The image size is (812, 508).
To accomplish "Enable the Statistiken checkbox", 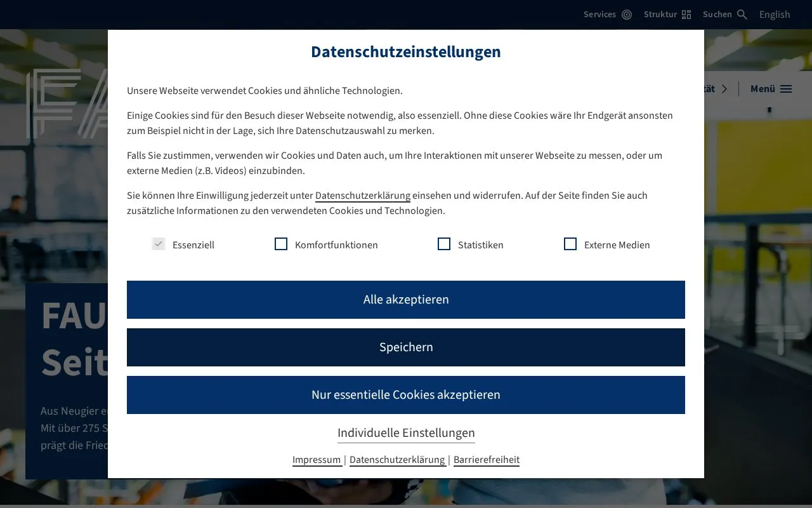I will click(444, 244).
